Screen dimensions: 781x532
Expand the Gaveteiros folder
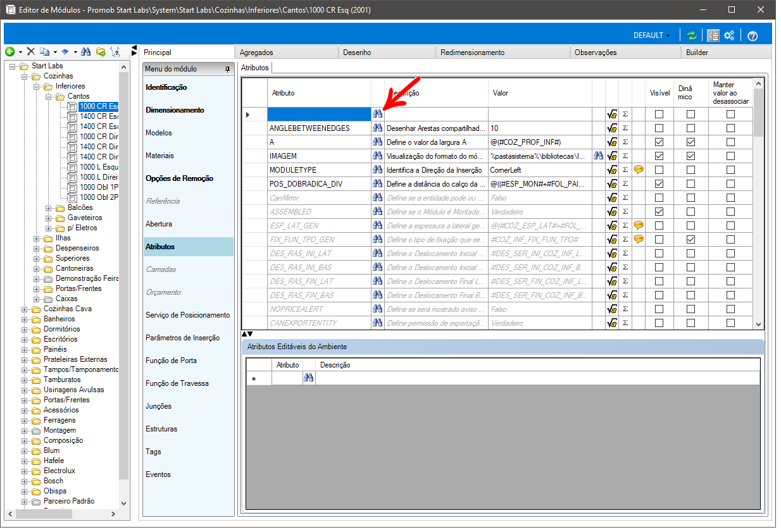(49, 218)
